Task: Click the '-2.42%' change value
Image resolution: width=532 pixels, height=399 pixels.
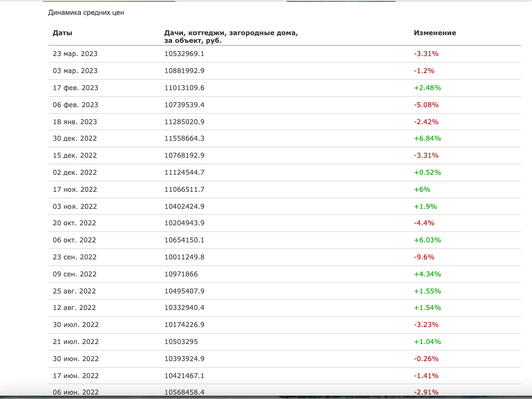Action: coord(426,121)
